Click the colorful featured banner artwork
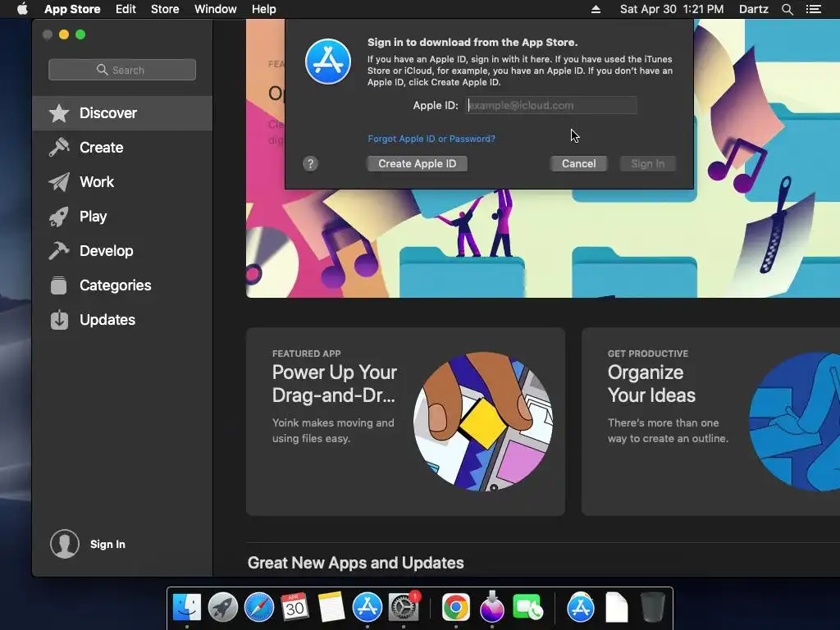Viewport: 840px width, 630px height. (x=543, y=244)
